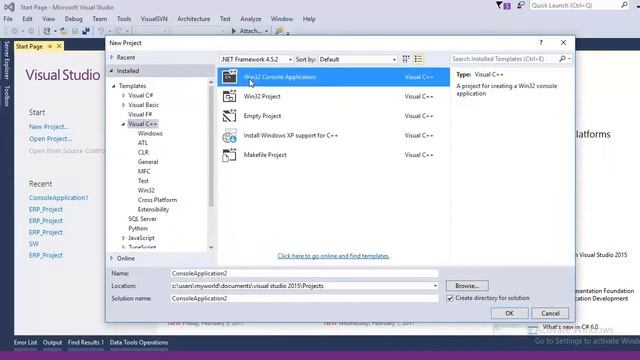Click the template tree vertical scrollbar
Image resolution: width=640 pixels, height=360 pixels.
[x=211, y=147]
